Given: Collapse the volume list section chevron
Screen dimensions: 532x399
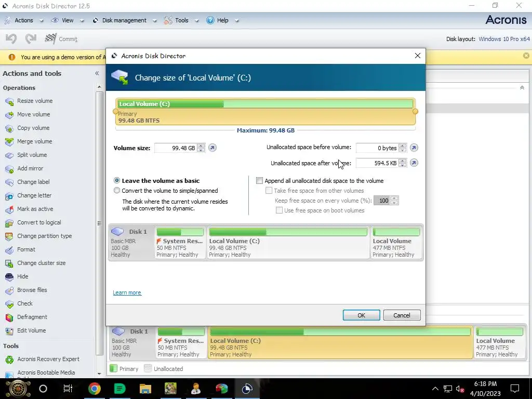Looking at the screenshot, I should (x=522, y=88).
